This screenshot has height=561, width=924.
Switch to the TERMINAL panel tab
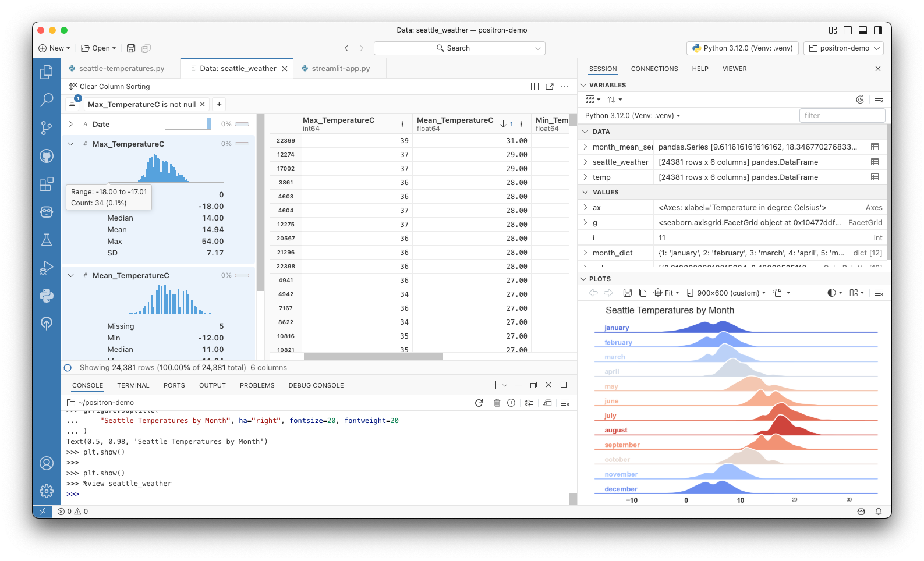pyautogui.click(x=133, y=385)
